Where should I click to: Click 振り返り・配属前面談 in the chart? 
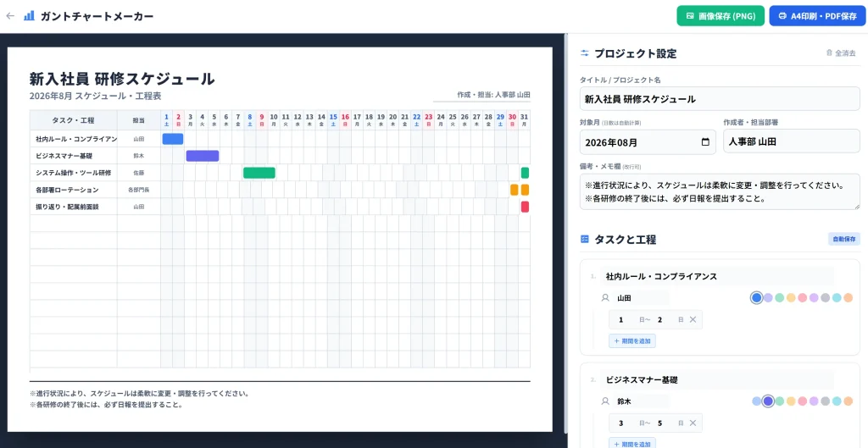67,207
